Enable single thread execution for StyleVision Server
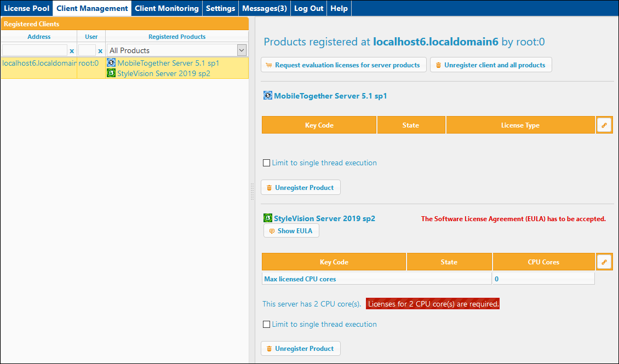619x364 pixels. (x=266, y=324)
